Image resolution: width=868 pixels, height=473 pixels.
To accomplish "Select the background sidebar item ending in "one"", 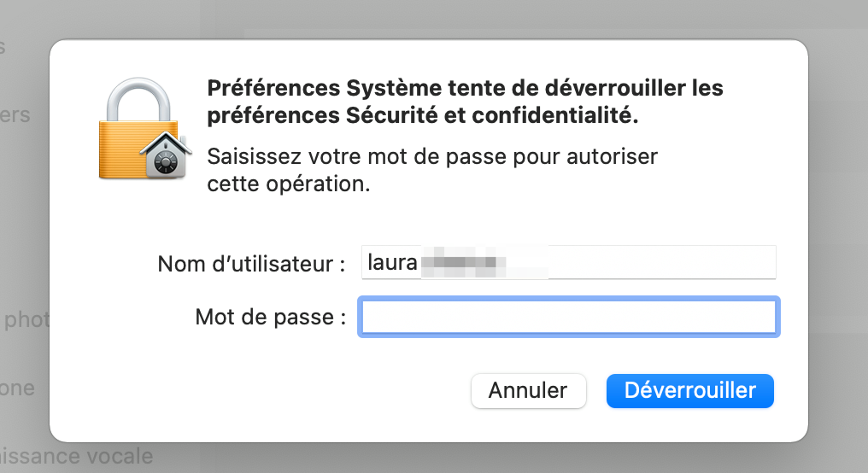I will click(17, 388).
